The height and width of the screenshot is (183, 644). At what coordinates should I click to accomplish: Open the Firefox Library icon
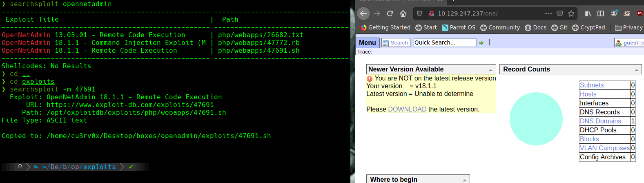point(588,13)
